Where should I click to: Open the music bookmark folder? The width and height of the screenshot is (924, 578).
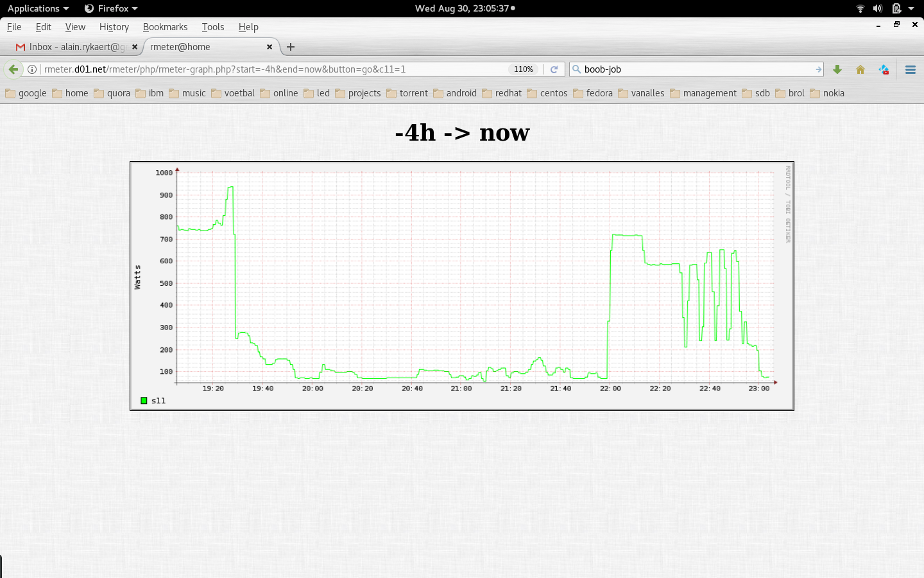pos(188,93)
